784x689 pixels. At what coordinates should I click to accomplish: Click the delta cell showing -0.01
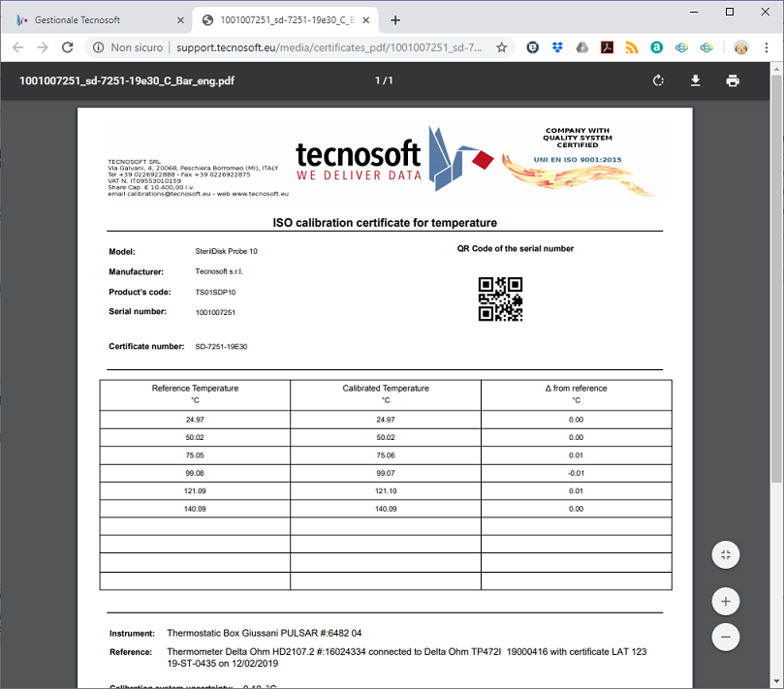pos(576,473)
